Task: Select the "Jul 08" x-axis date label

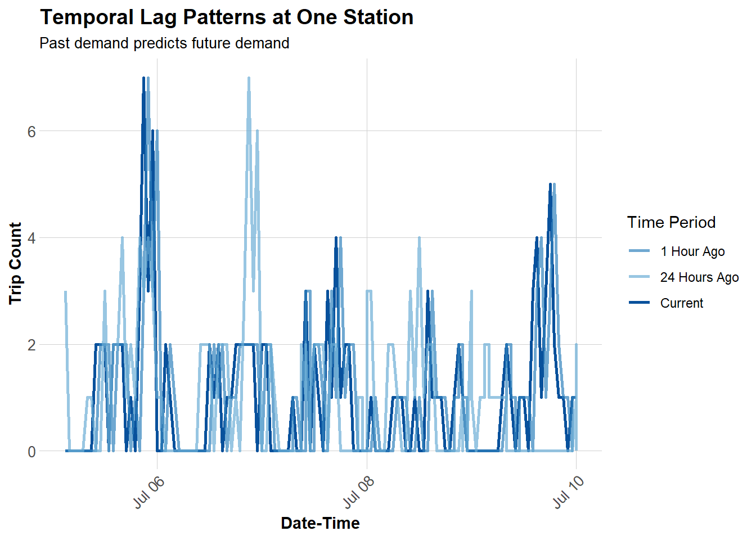Action: click(359, 492)
